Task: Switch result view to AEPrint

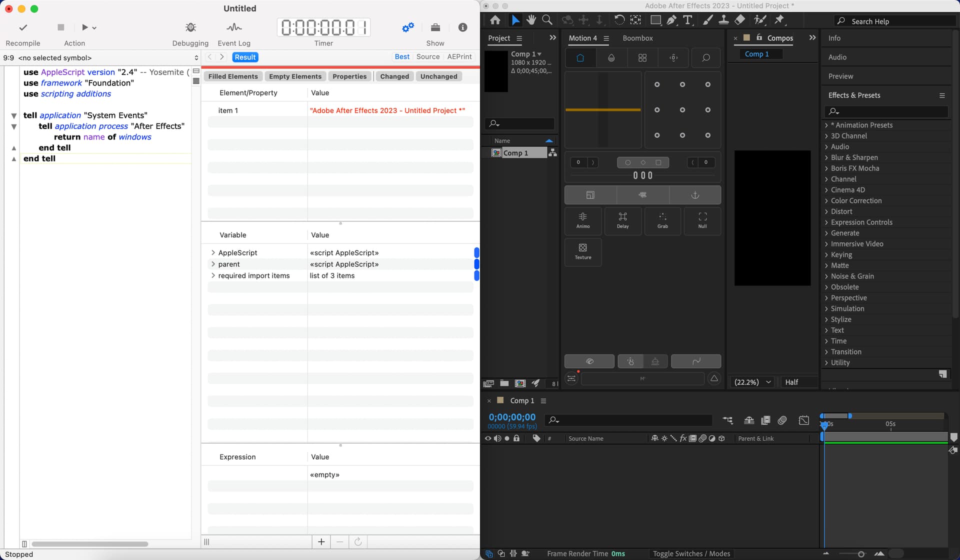Action: pos(459,56)
